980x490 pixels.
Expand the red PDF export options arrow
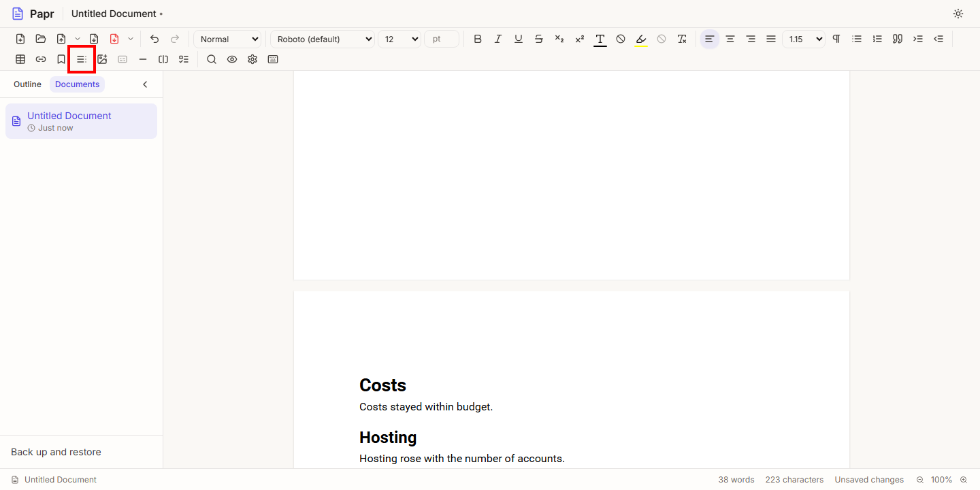coord(131,39)
